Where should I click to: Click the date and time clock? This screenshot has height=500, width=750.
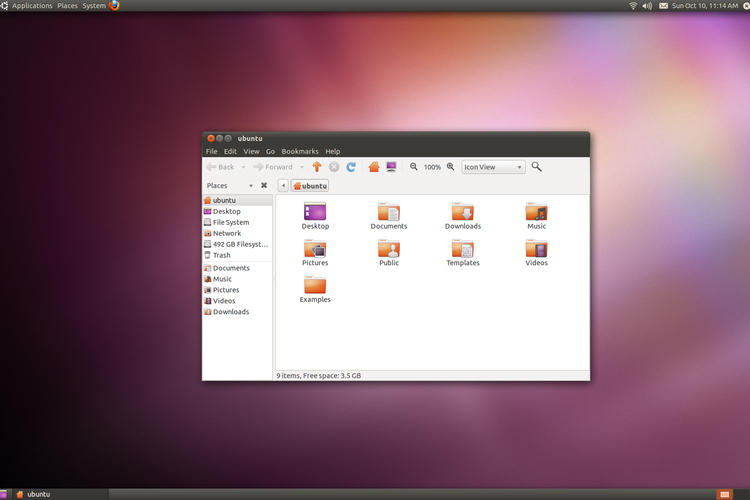click(705, 6)
